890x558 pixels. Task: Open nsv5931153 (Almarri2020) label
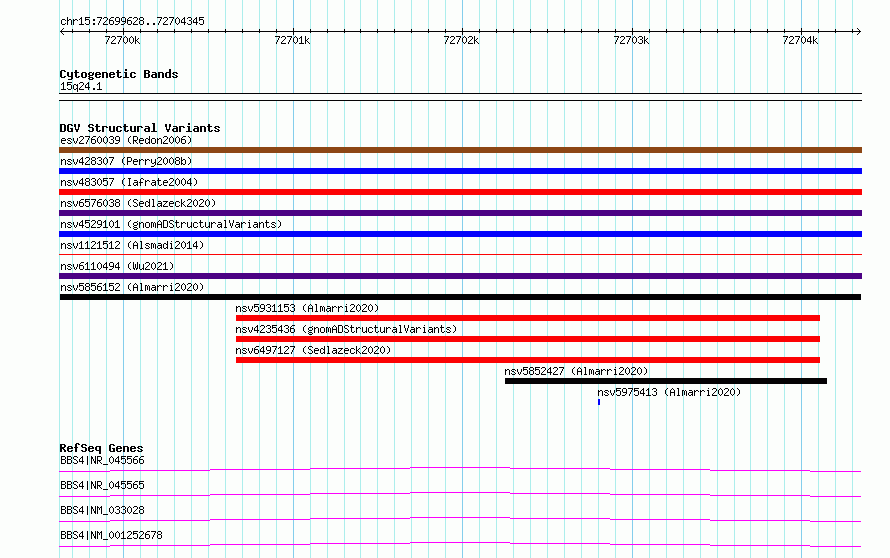click(307, 308)
